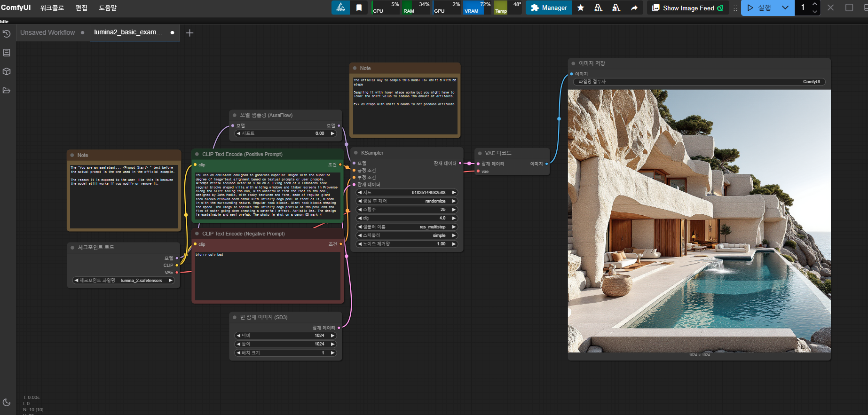Screen dimensions: 868x415
Task: Collapse the VAE 디코드 node via header dot
Action: point(480,153)
